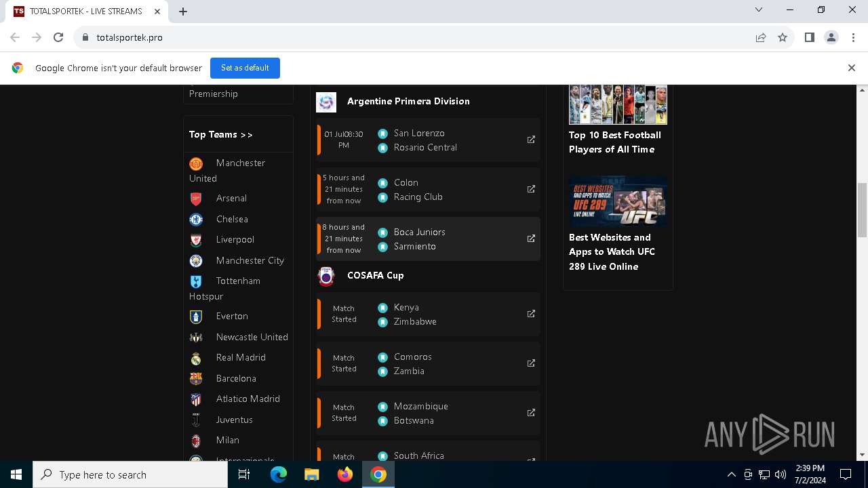The height and width of the screenshot is (488, 868).
Task: Open external link icon for San Lorenzo match
Action: (x=531, y=140)
